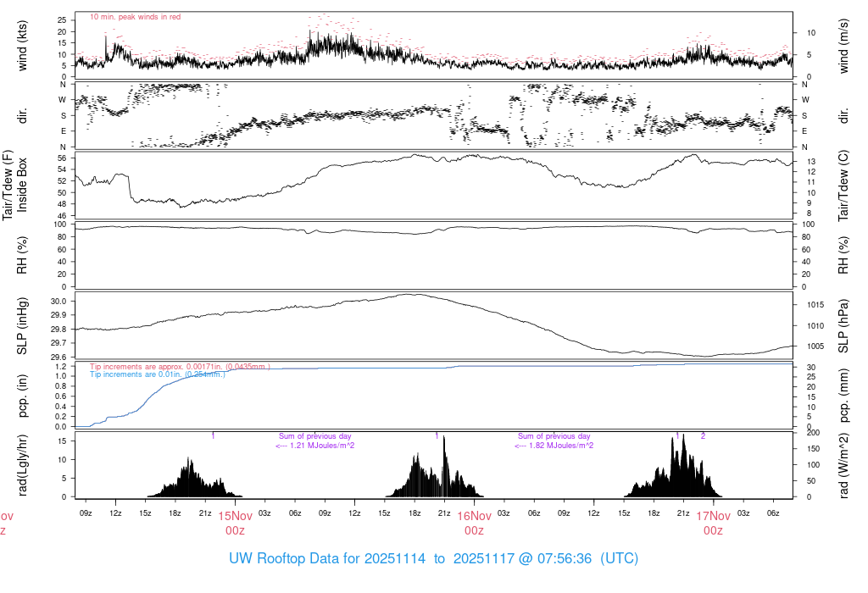Select the "wind (kts)" axis label
Viewport: 868px width, 593px height.
click(x=22, y=46)
